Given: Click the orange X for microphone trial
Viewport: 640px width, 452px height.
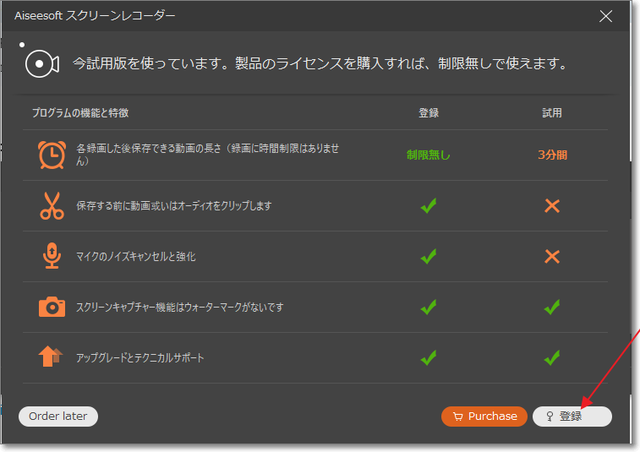Looking at the screenshot, I should point(551,257).
